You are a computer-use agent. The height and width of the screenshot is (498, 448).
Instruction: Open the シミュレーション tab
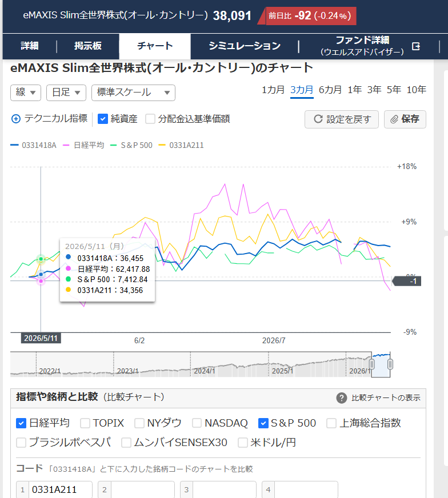tap(245, 46)
